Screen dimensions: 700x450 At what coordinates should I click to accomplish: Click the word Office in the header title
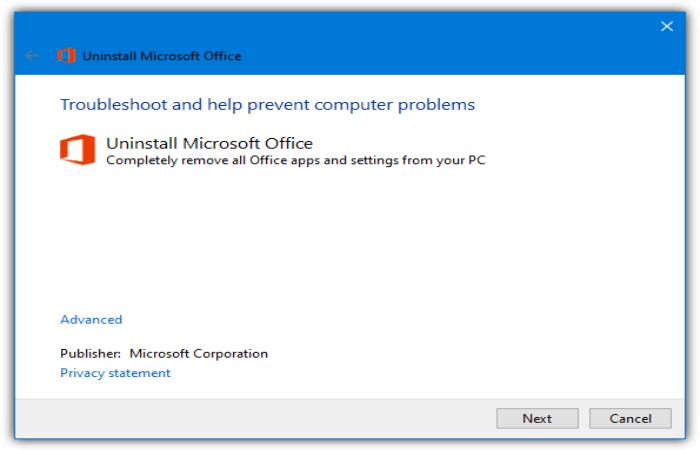222,56
